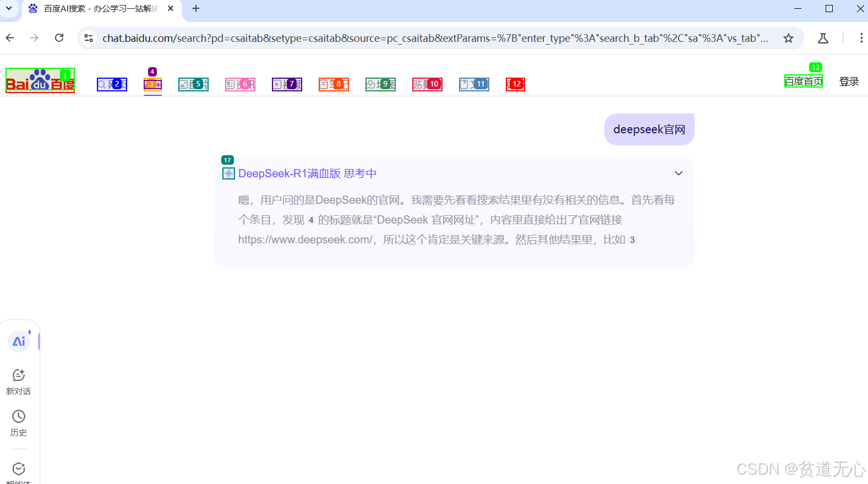Click citation reference 3 in thinking text
Image resolution: width=868 pixels, height=484 pixels.
coord(632,240)
